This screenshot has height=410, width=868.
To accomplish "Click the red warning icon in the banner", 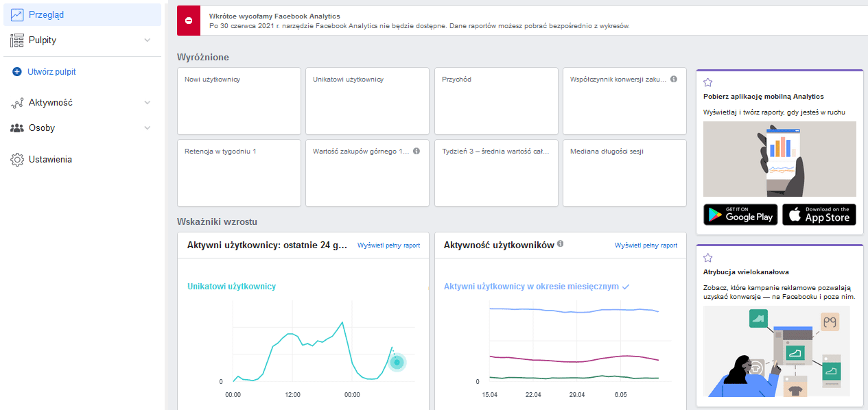I will (189, 21).
